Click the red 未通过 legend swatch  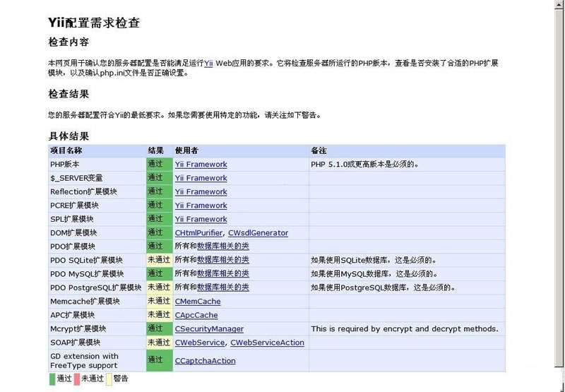77,379
